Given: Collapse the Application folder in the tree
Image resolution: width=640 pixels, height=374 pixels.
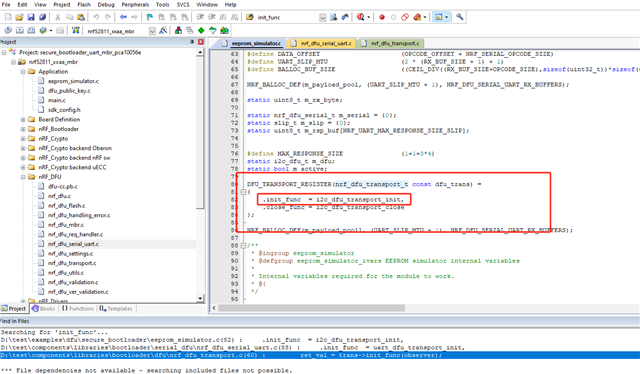Looking at the screenshot, I should coord(23,71).
